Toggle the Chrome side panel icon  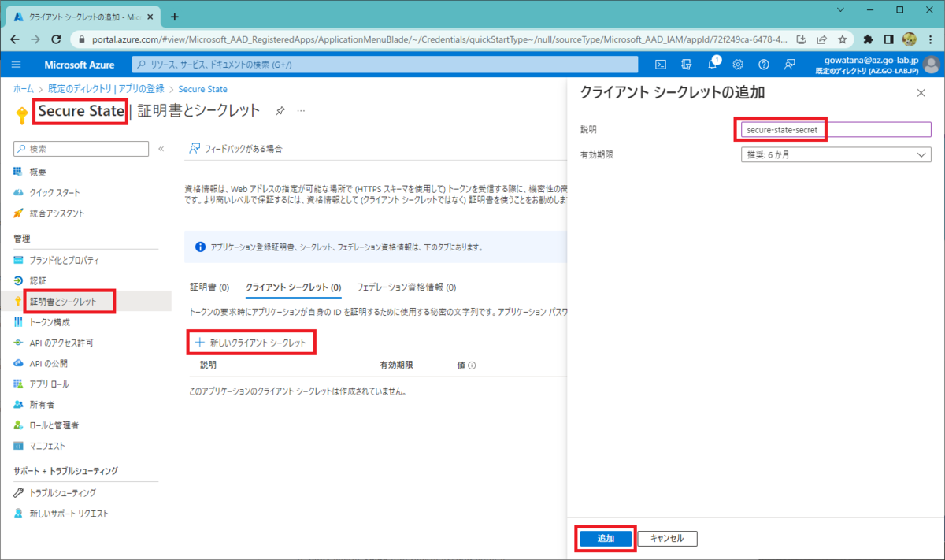click(x=888, y=39)
